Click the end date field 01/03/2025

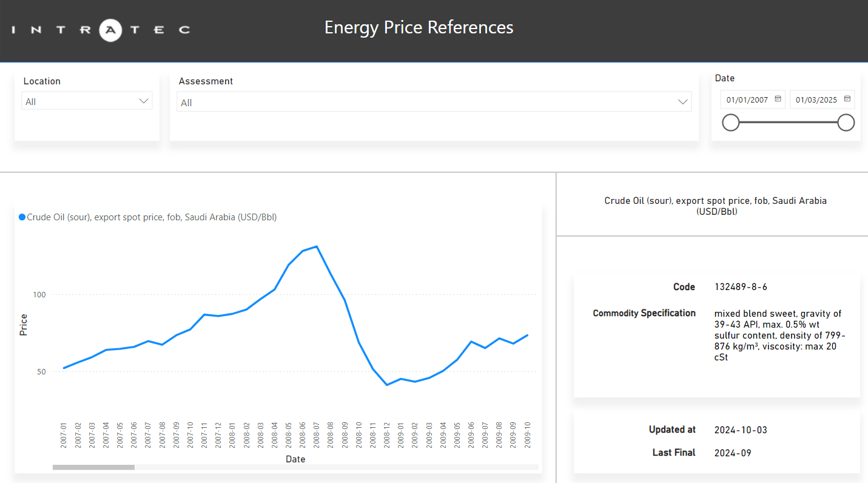click(x=816, y=100)
